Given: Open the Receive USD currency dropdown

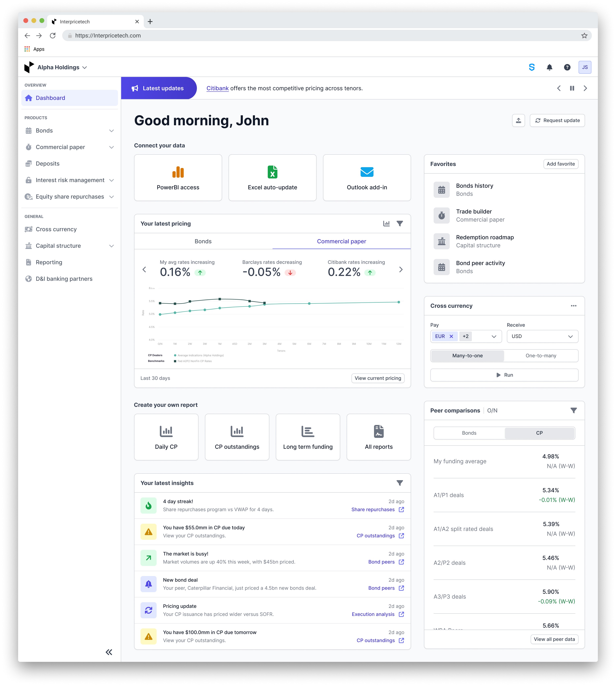Looking at the screenshot, I should (542, 336).
